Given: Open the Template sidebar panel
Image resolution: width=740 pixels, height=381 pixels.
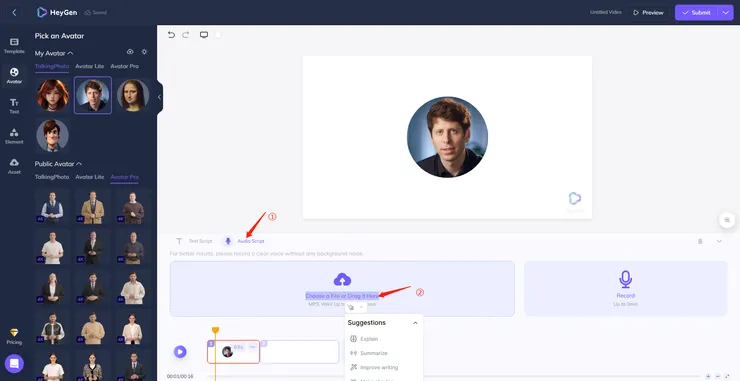Looking at the screenshot, I should pos(14,45).
